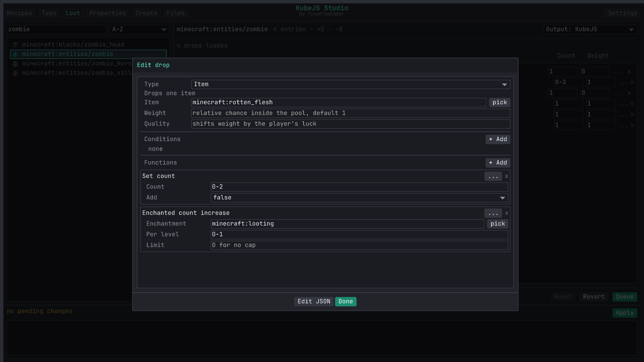Click the Apply button
This screenshot has width=644, height=362.
pos(625,313)
